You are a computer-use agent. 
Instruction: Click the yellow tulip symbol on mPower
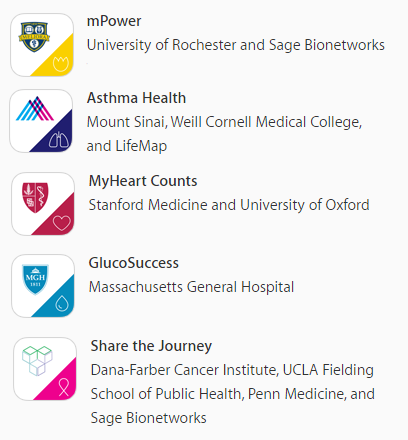click(61, 64)
